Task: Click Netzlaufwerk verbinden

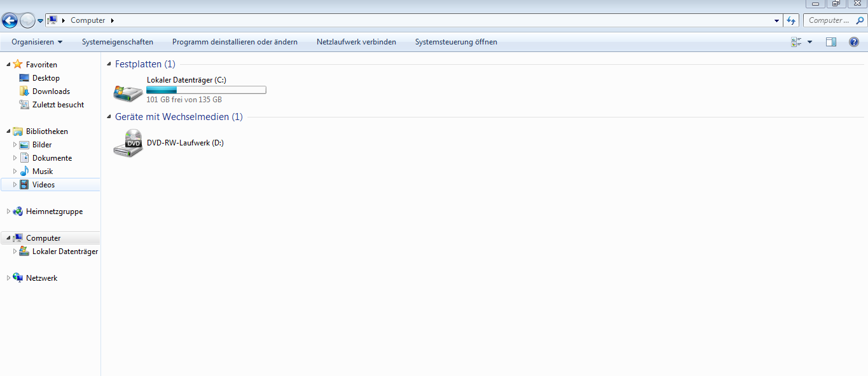Action: point(356,42)
